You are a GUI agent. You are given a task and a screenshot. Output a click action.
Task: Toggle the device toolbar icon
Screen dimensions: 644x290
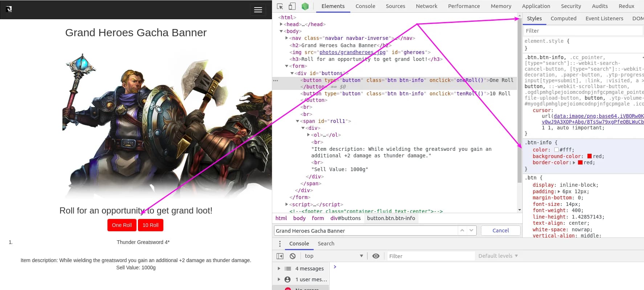coord(292,6)
